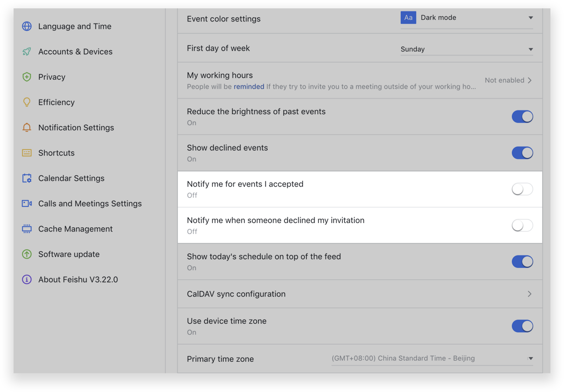This screenshot has height=392, width=564.
Task: Turn off Show declined events
Action: pos(522,153)
